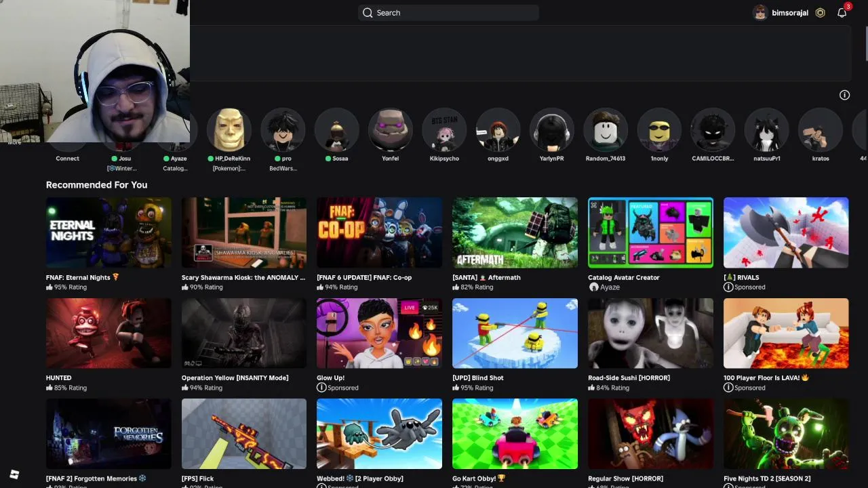Open HUNTED game thumbnail

108,333
